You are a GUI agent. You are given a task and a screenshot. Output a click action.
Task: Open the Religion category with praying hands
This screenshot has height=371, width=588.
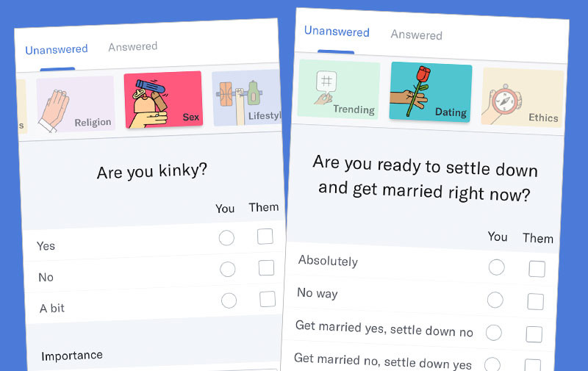[76, 104]
